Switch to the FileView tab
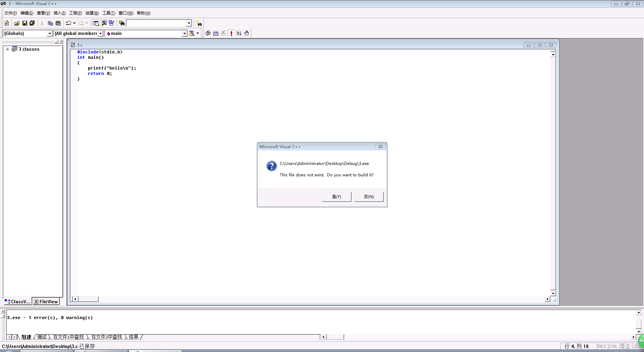 [x=46, y=302]
